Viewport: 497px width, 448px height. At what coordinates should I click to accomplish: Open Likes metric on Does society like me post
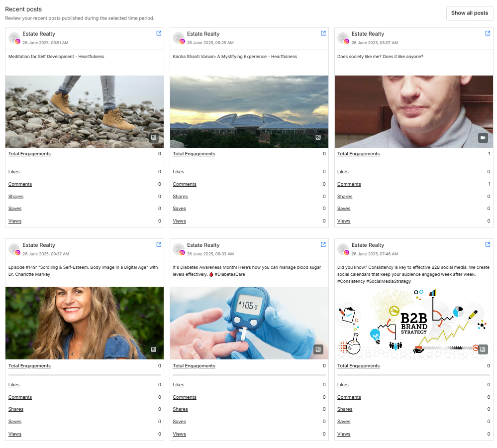(x=343, y=172)
